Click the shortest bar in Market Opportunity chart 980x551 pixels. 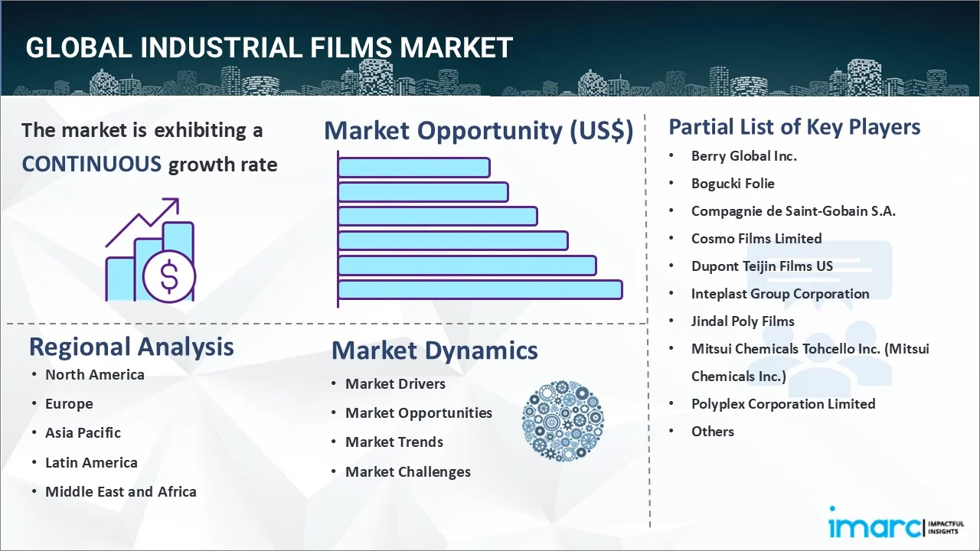[413, 167]
